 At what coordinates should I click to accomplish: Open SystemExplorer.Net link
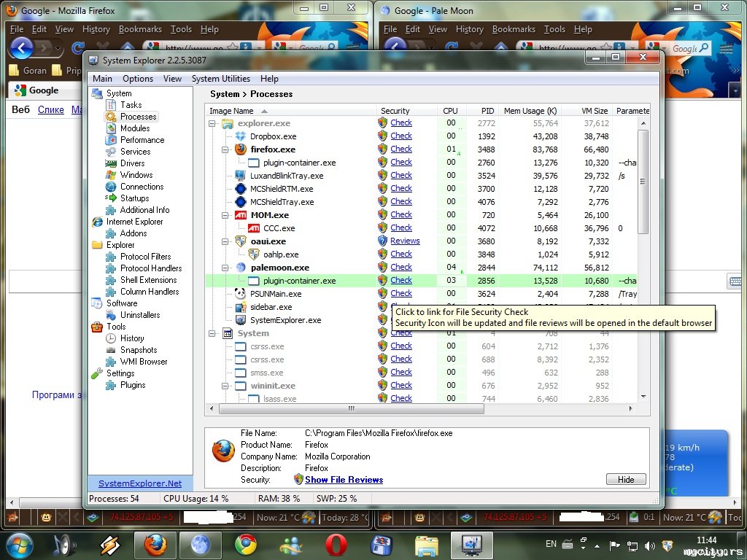(140, 483)
